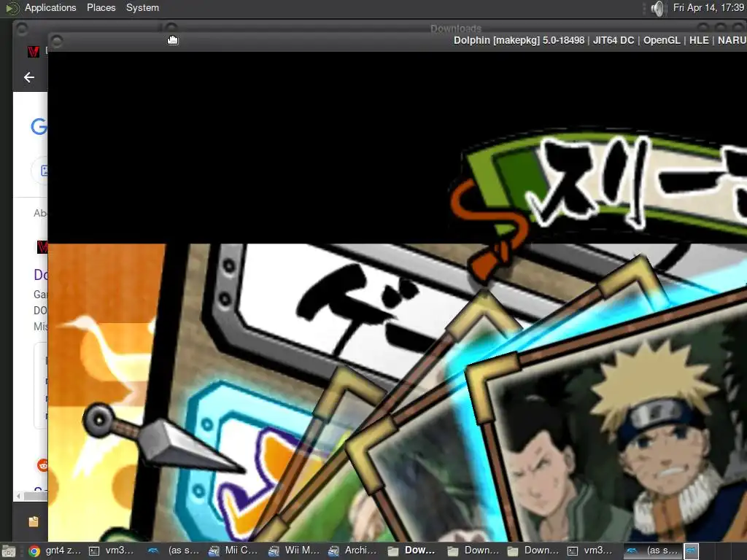Viewport: 747px width, 560px height.
Task: Open the Places menu
Action: coord(101,7)
